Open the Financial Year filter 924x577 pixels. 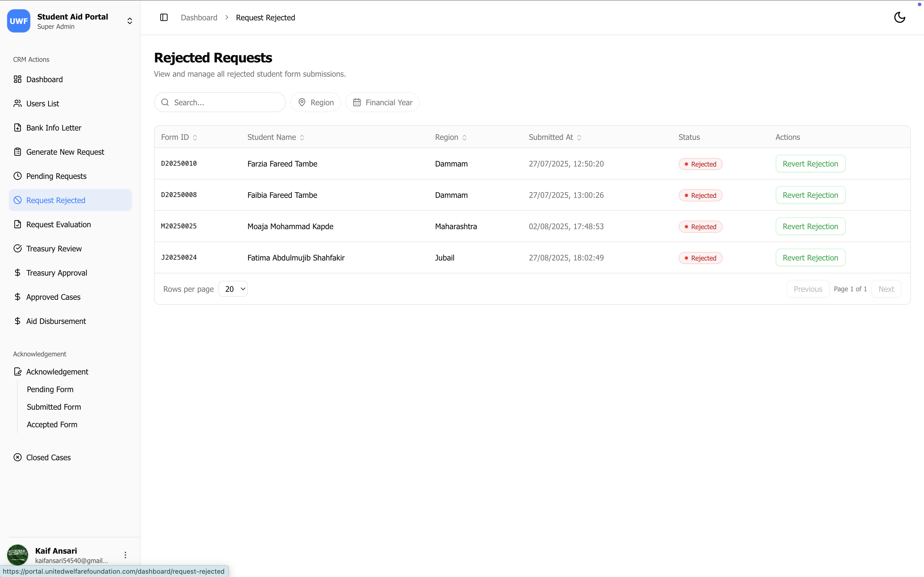pos(383,102)
